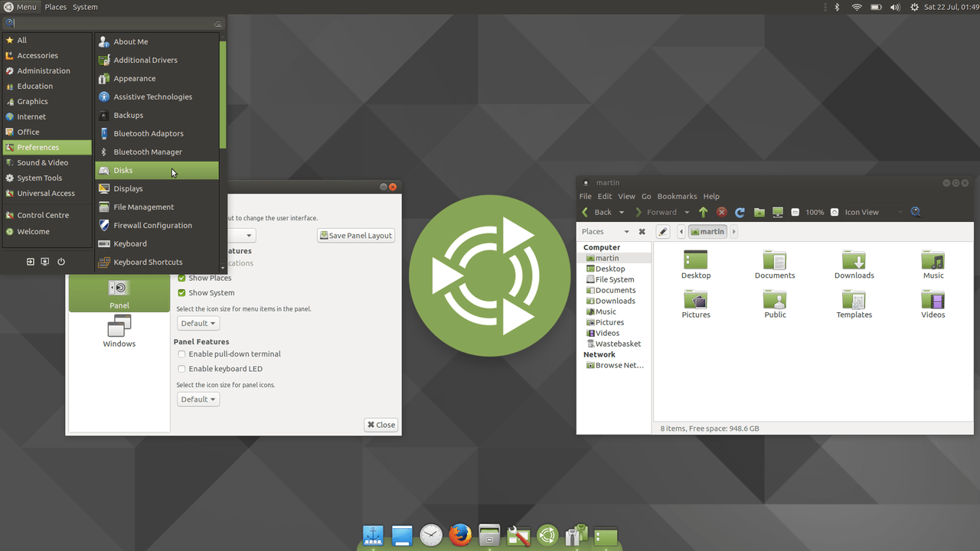
Task: Launch Firefox from the dock
Action: pyautogui.click(x=459, y=535)
